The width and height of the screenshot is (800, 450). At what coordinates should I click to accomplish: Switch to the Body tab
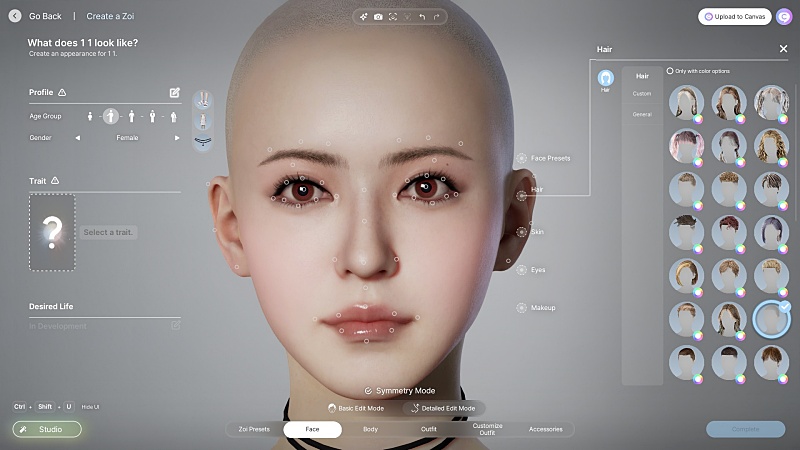(x=370, y=429)
